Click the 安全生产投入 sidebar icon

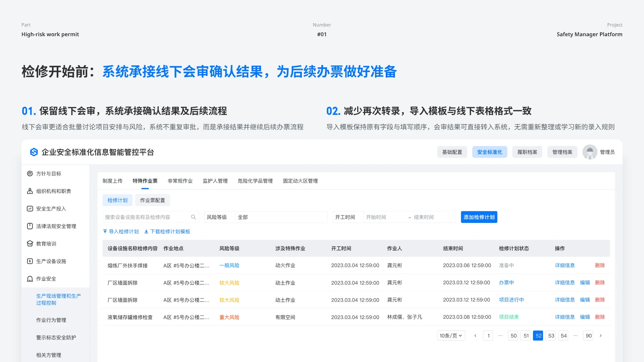pos(30,208)
